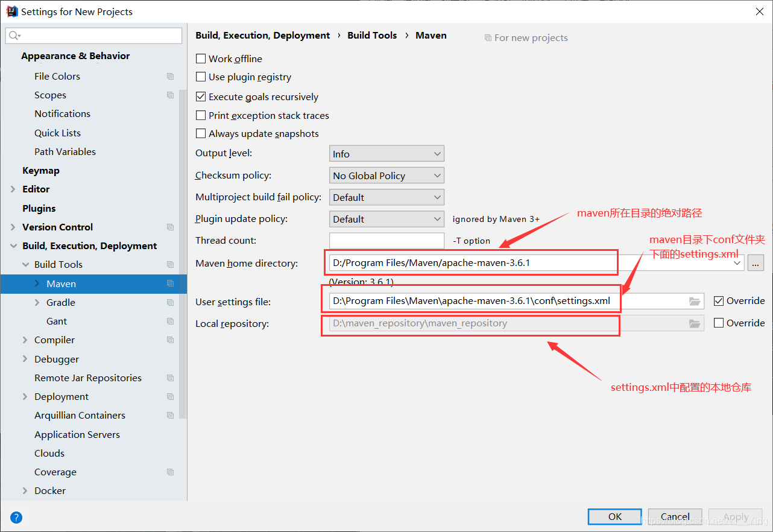773x532 pixels.
Task: Click the project-level icon beside Gradle
Action: click(171, 303)
